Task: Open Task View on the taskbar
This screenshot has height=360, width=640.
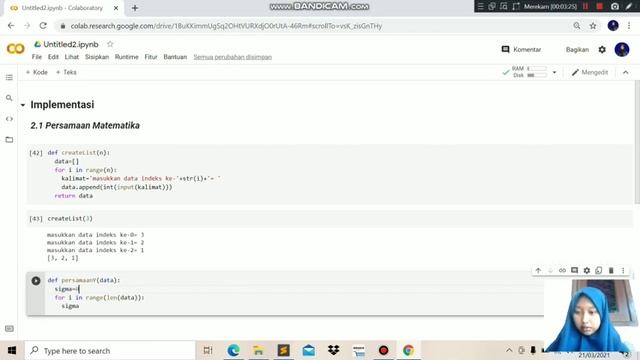Action: coord(208,350)
